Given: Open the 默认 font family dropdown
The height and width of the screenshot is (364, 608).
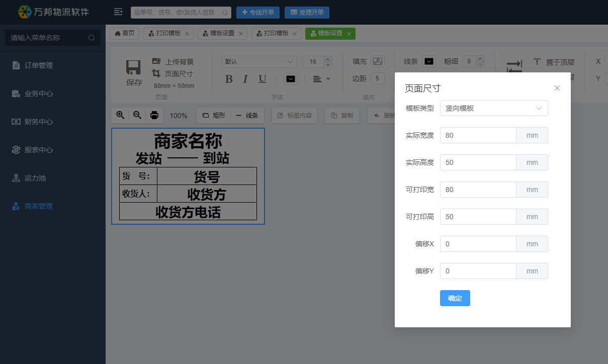Looking at the screenshot, I should [259, 61].
